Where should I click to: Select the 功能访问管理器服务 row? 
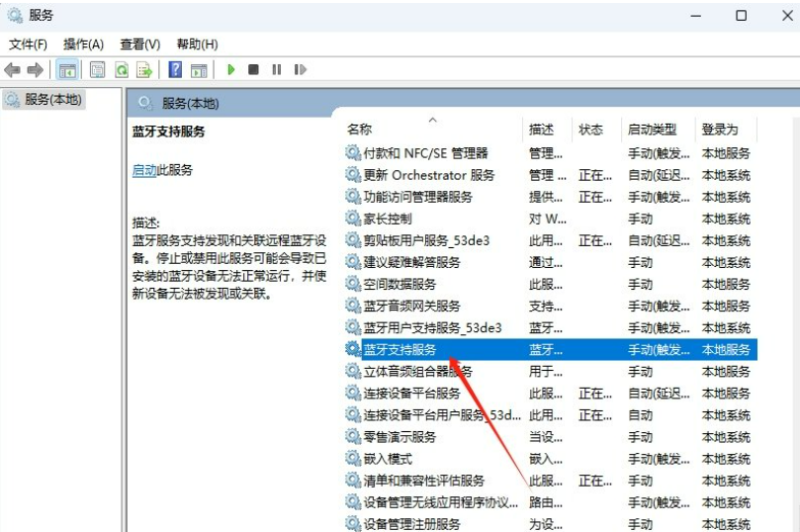coord(550,197)
